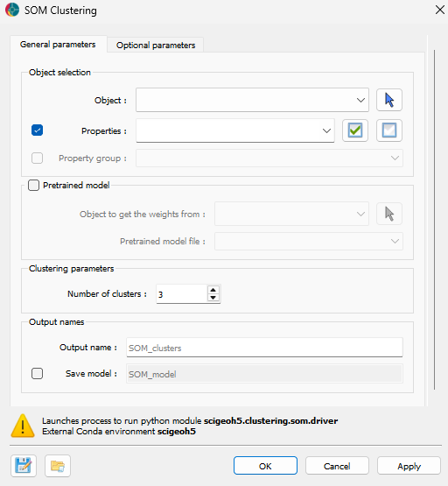Click the object picker arrow icon
Screen dimensions: 448x486
pos(388,100)
